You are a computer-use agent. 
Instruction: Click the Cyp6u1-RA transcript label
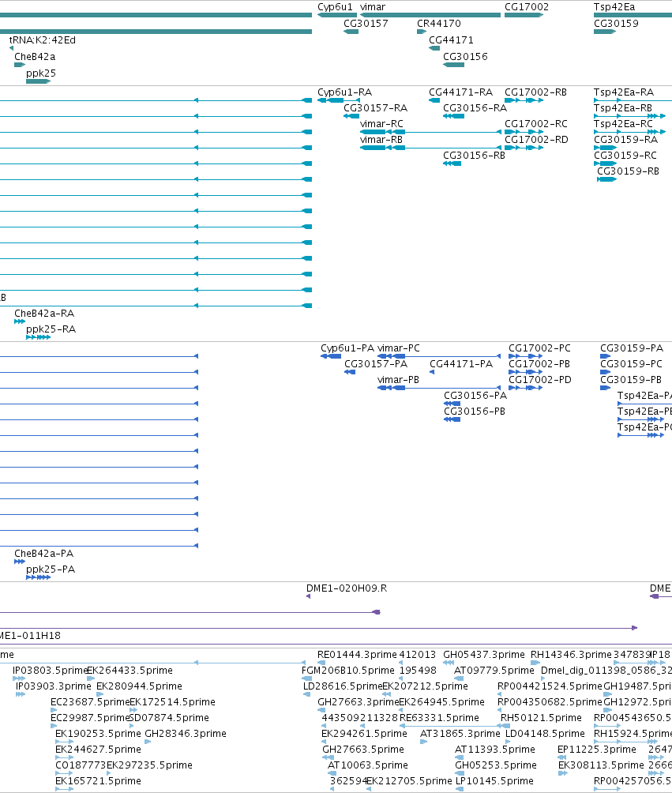(x=344, y=92)
